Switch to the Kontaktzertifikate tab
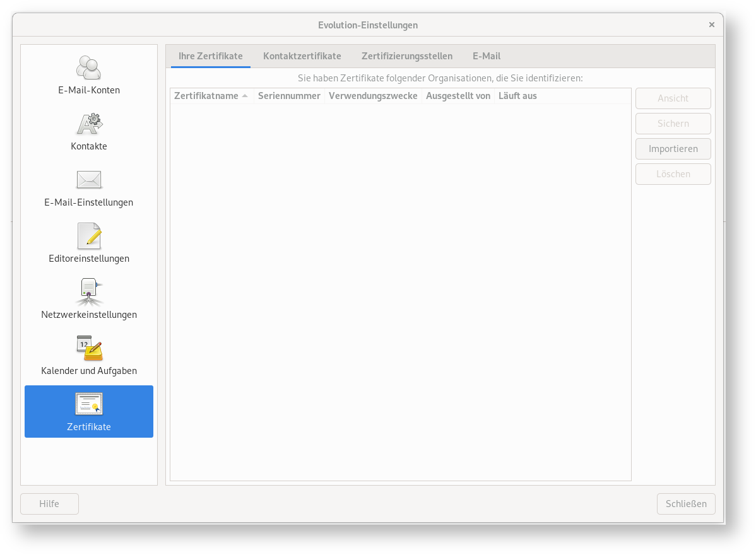 point(302,56)
